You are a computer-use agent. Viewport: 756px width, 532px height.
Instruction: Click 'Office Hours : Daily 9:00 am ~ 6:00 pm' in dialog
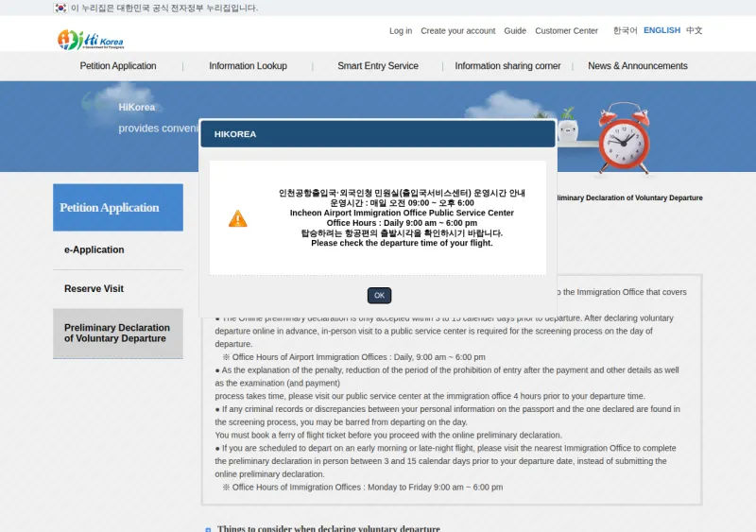pyautogui.click(x=402, y=223)
